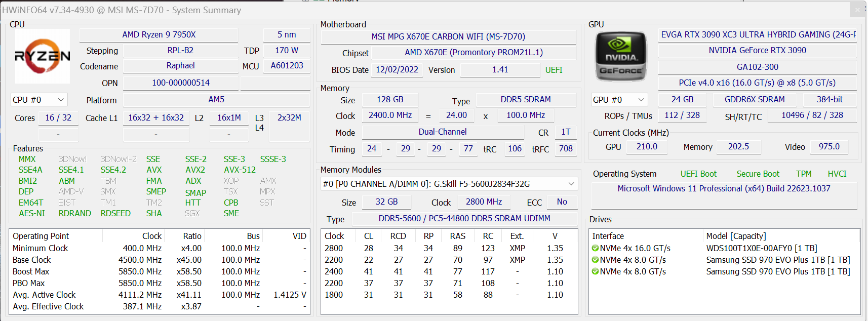
Task: Close the System Summary window
Action: click(x=857, y=10)
